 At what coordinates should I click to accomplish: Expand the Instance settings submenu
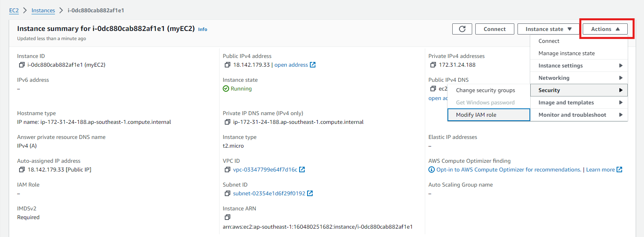tap(579, 66)
